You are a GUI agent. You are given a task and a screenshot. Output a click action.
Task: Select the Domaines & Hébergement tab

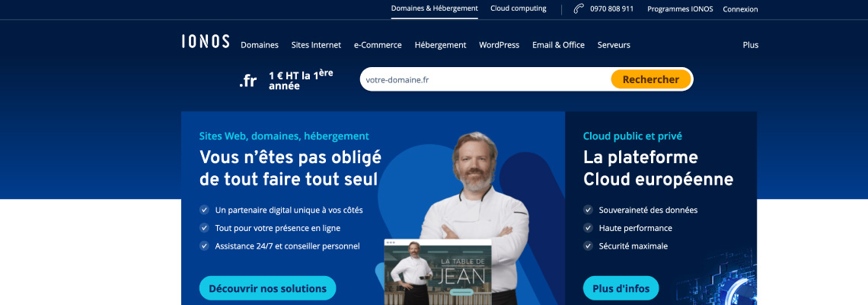coord(435,8)
